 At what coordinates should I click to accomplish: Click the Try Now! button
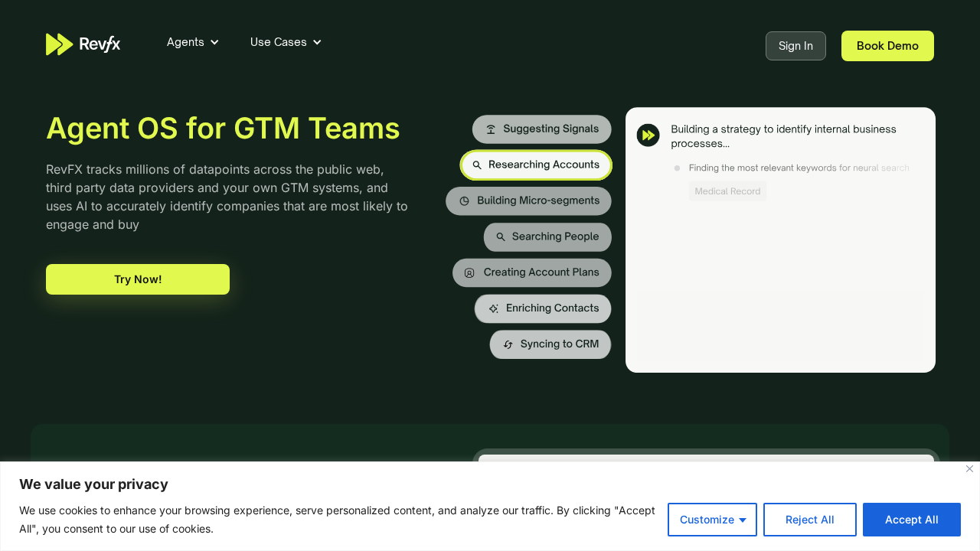coord(138,279)
